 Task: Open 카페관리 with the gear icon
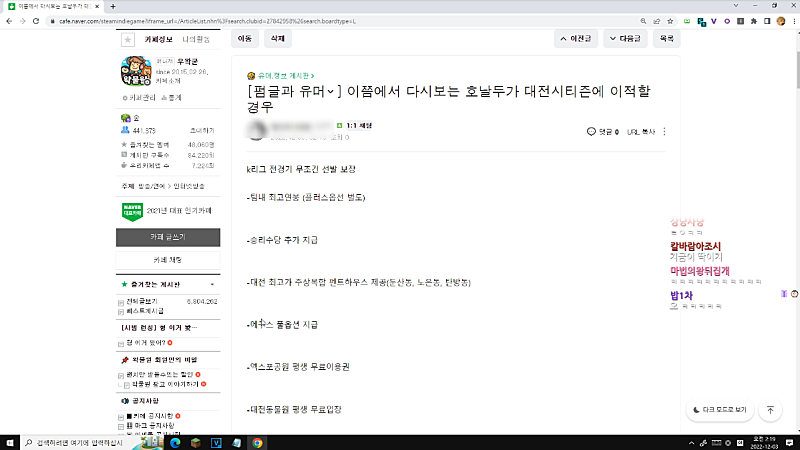coord(139,97)
